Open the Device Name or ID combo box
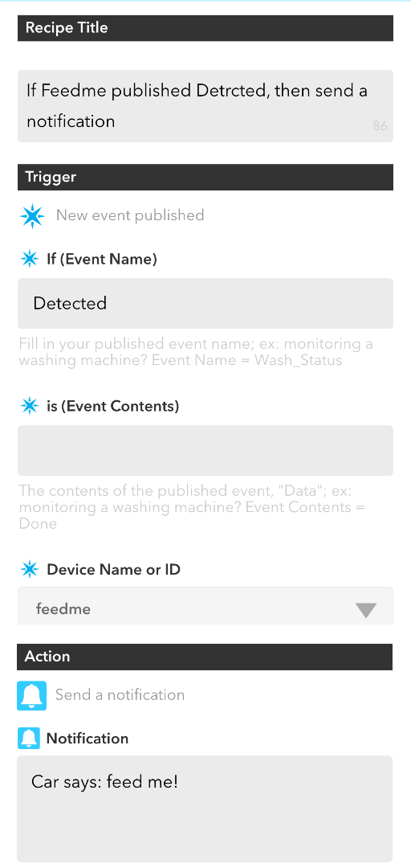The width and height of the screenshot is (411, 868). tap(205, 606)
